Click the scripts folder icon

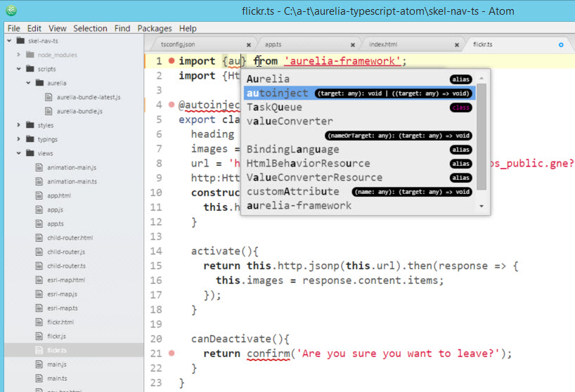click(30, 69)
